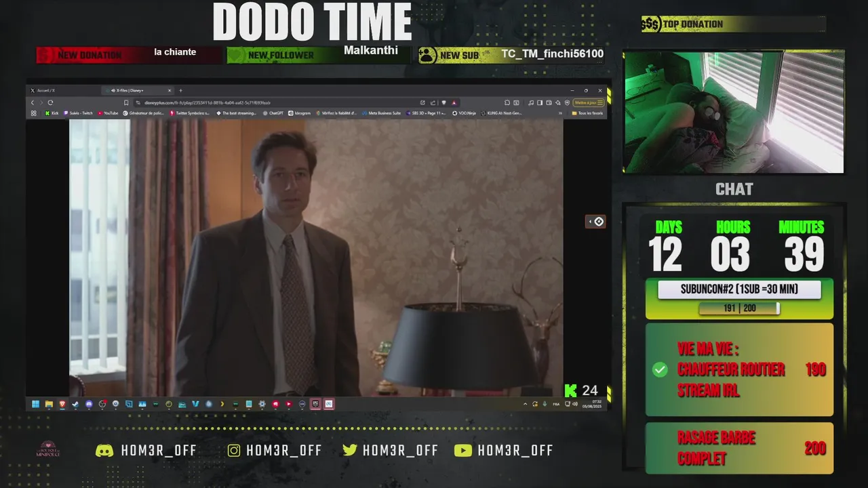Viewport: 868px width, 488px height.
Task: Click the X-Files video player area
Action: (x=316, y=258)
